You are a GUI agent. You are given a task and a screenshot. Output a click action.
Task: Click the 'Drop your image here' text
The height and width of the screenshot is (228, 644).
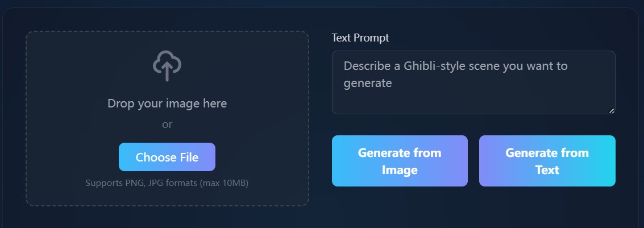point(167,103)
